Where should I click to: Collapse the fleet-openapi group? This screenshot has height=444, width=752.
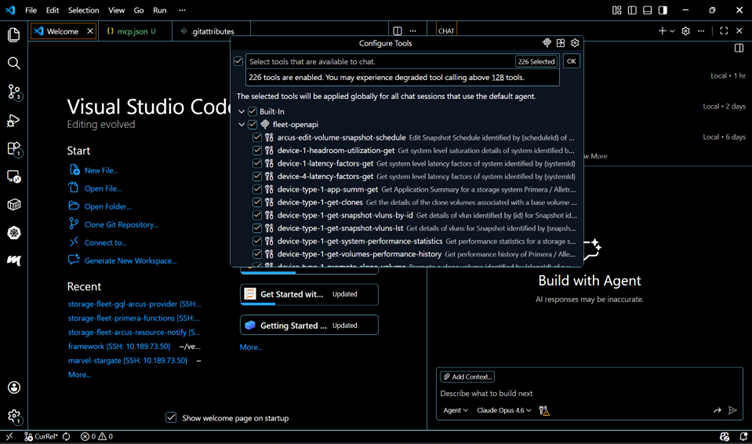[x=242, y=124]
